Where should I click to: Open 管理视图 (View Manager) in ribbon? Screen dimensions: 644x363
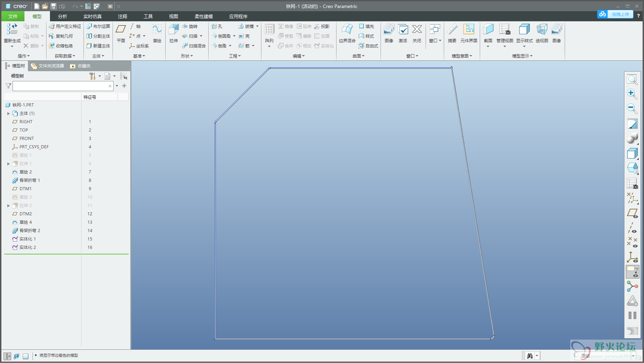[x=505, y=35]
